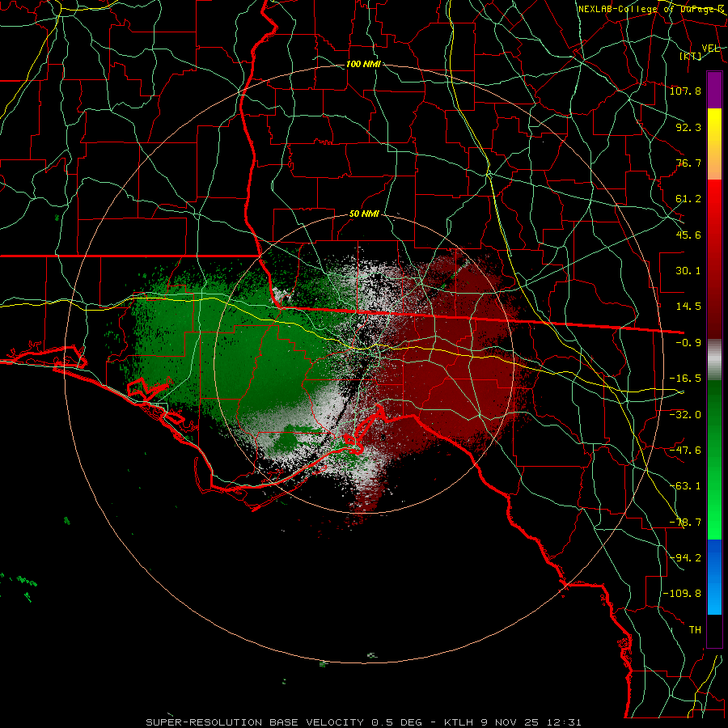Click the 61.2 legend value
Image resolution: width=728 pixels, height=728 pixels.
[688, 199]
